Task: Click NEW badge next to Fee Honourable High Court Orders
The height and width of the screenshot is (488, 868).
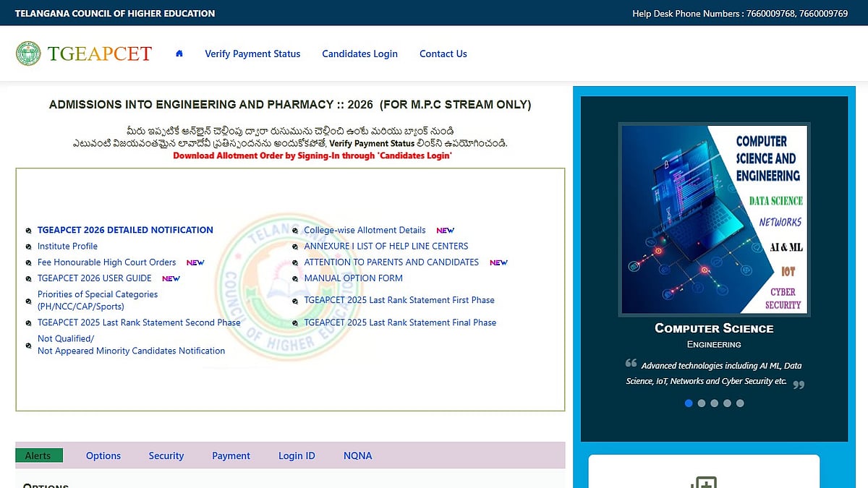Action: pyautogui.click(x=195, y=263)
